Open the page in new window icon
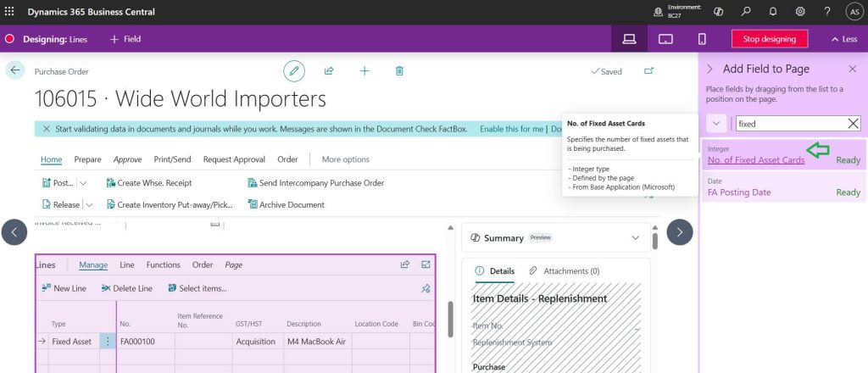 click(649, 71)
